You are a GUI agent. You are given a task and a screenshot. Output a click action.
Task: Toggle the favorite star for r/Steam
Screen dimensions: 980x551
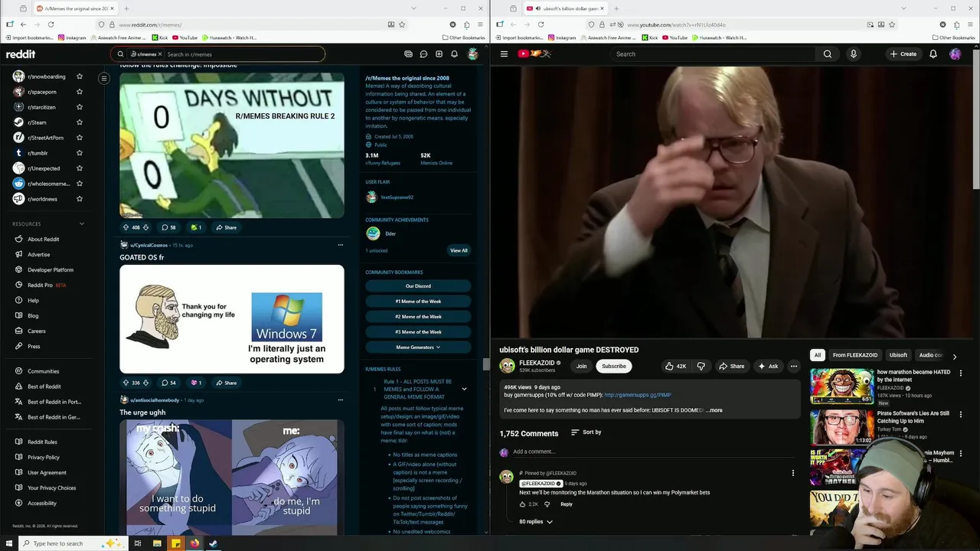(x=80, y=122)
